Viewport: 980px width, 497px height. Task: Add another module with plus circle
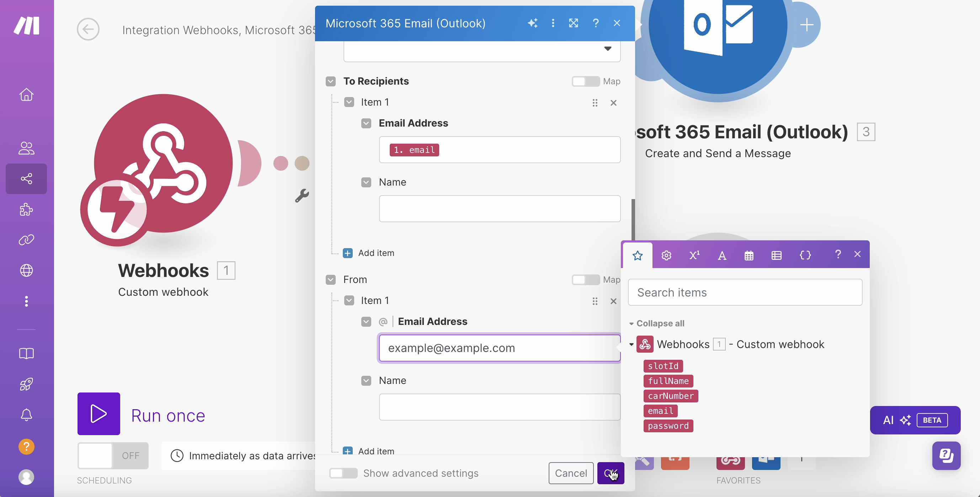click(x=806, y=25)
